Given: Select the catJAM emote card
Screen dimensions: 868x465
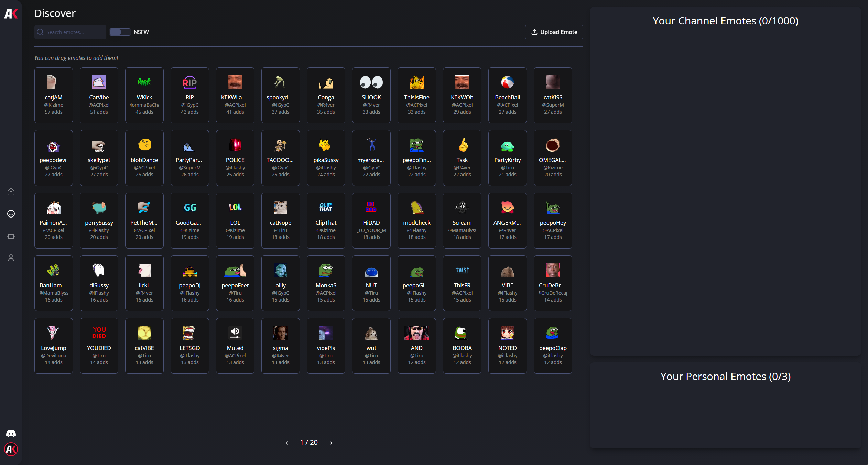Looking at the screenshot, I should pyautogui.click(x=54, y=95).
